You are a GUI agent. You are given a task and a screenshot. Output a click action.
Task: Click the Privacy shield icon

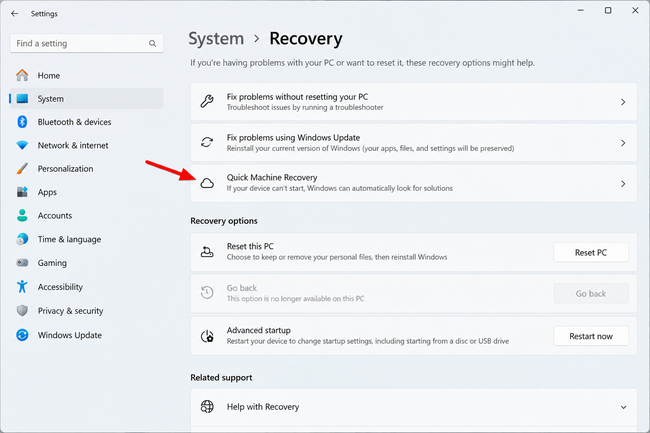point(22,311)
